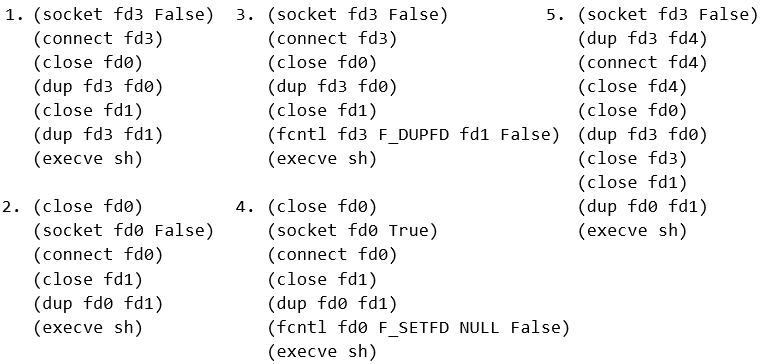Click '(execve sh)' at end of listing 4
Image resolution: width=764 pixels, height=364 pixels.
(322, 351)
